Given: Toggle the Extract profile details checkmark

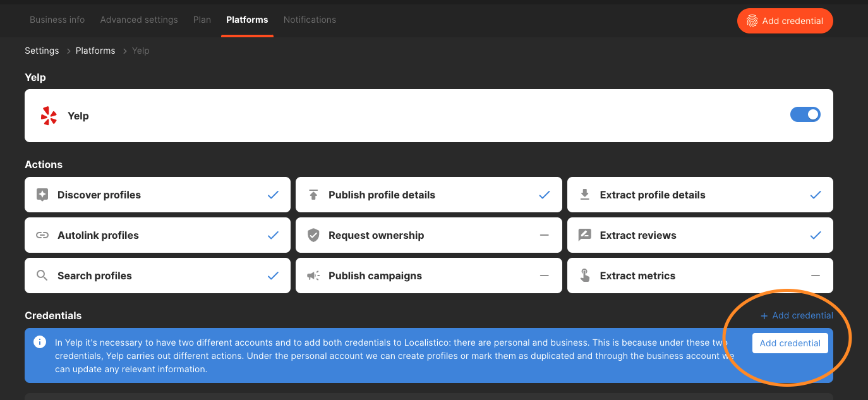Looking at the screenshot, I should [x=816, y=195].
